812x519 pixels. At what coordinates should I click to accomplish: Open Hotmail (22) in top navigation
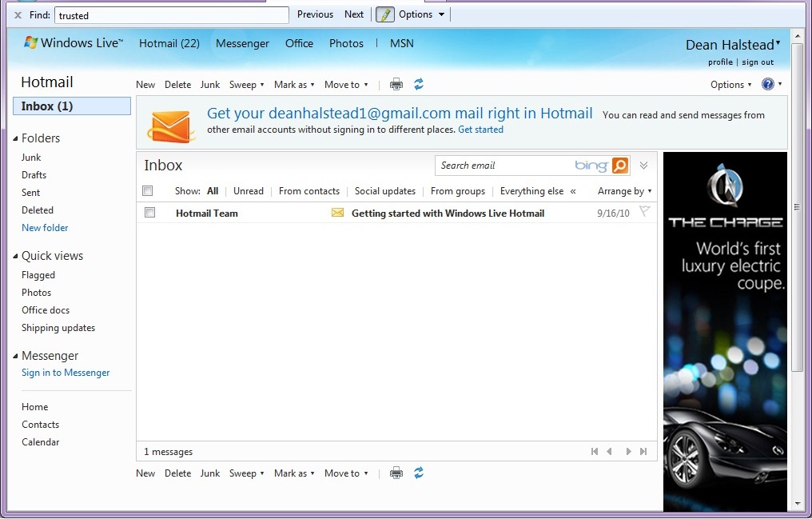pyautogui.click(x=169, y=43)
